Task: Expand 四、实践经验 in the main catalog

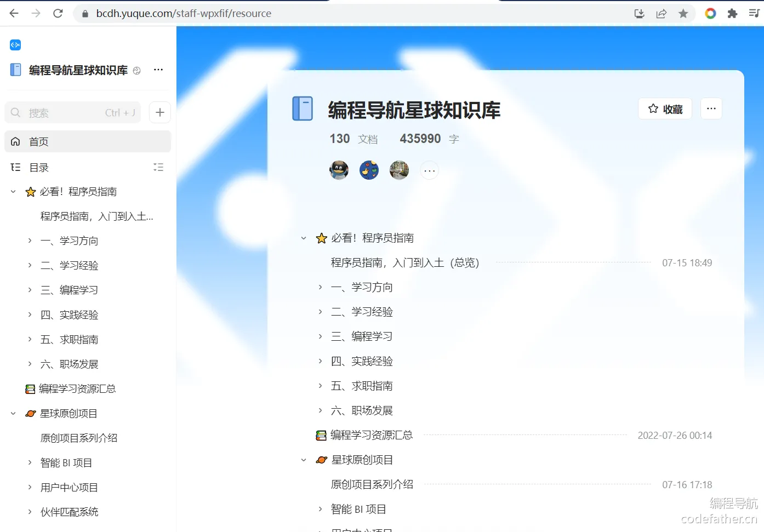Action: (x=321, y=361)
